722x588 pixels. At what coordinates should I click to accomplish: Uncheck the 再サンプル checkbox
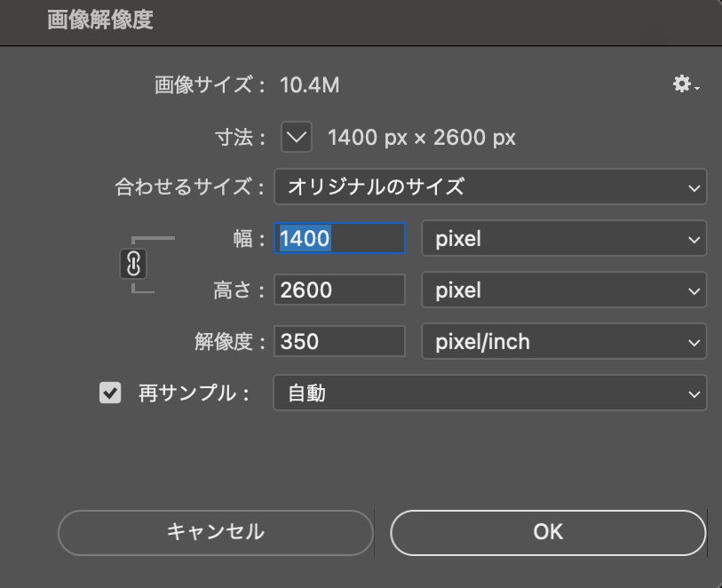(110, 393)
